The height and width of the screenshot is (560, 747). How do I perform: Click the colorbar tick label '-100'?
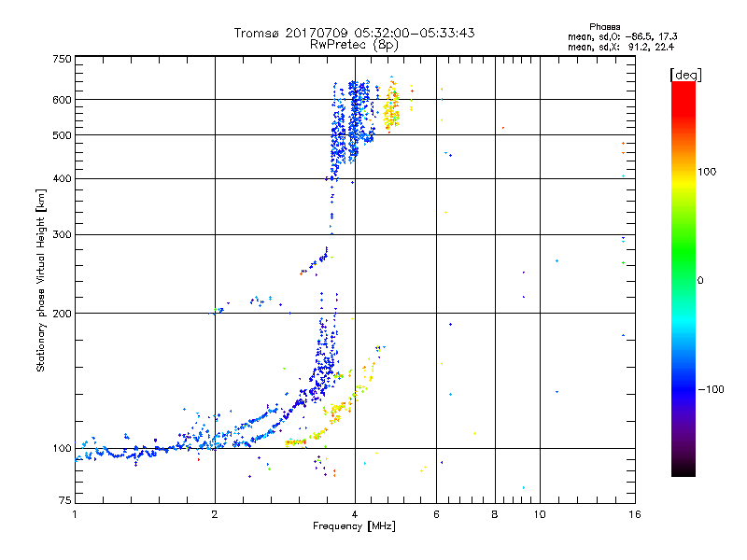[x=711, y=389]
